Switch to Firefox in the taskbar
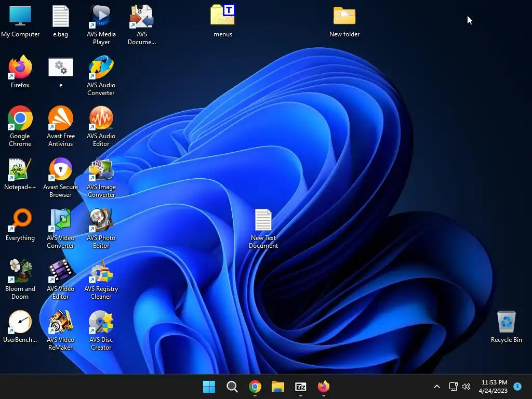This screenshot has height=399, width=532. pyautogui.click(x=323, y=387)
